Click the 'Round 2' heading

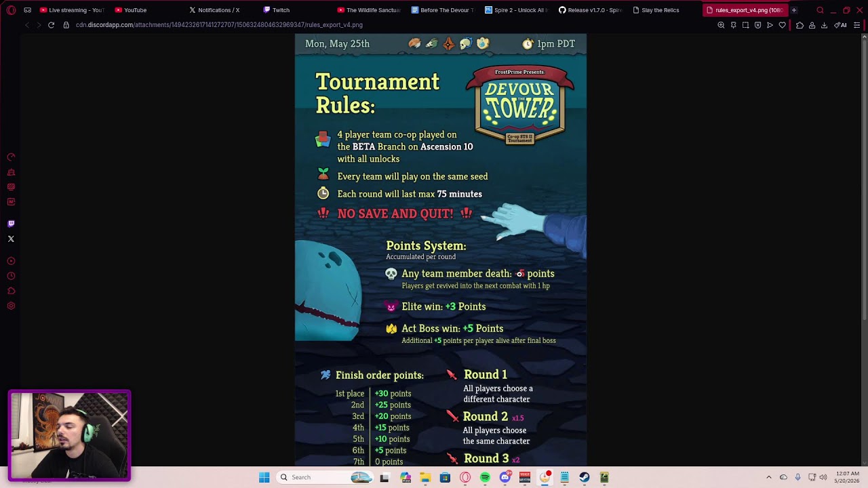486,416
